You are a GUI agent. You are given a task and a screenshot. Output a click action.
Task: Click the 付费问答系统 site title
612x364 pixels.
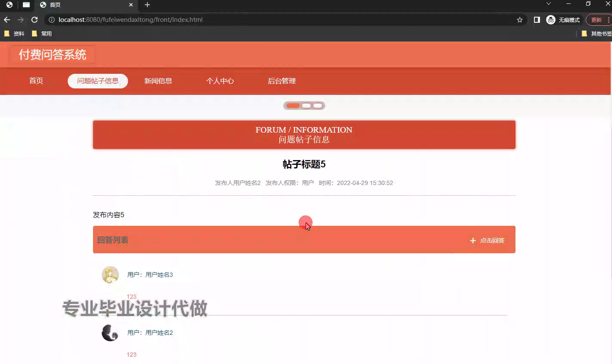[52, 55]
